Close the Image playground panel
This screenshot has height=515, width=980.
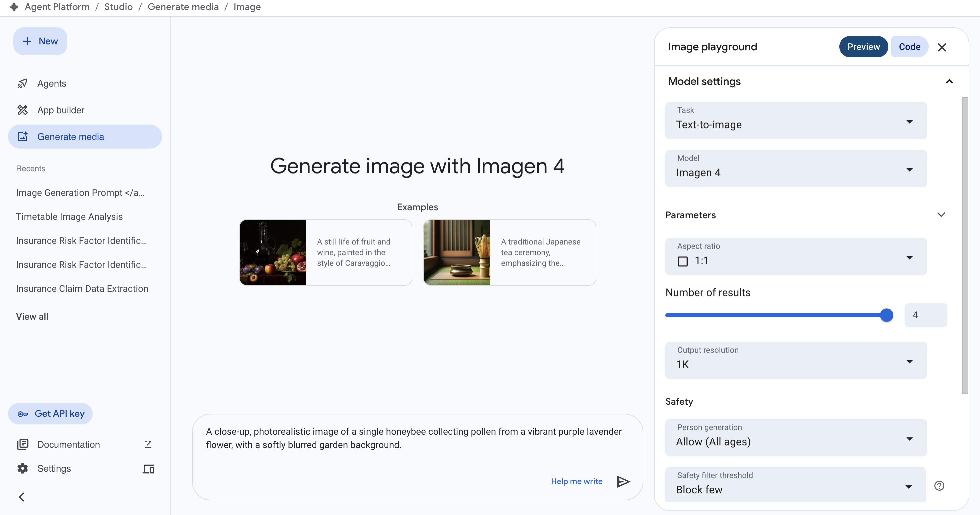point(942,47)
